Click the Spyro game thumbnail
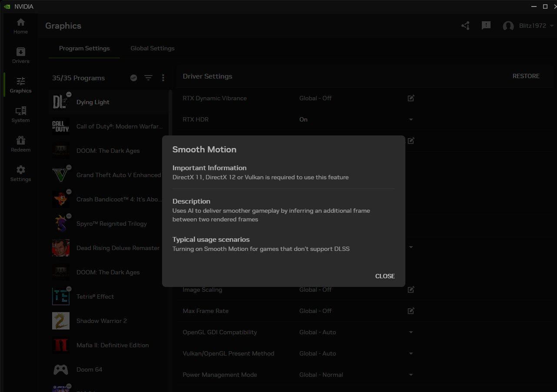The image size is (557, 392). [x=61, y=224]
